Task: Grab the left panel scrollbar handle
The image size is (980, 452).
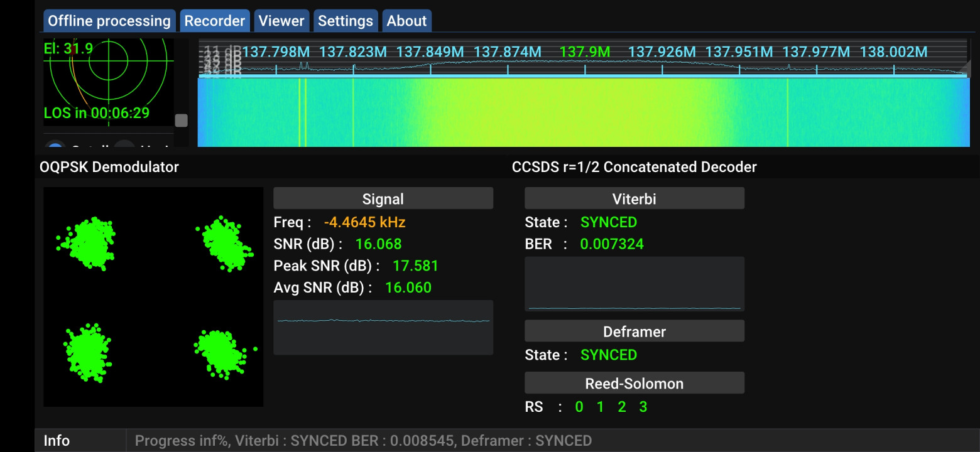Action: tap(181, 121)
